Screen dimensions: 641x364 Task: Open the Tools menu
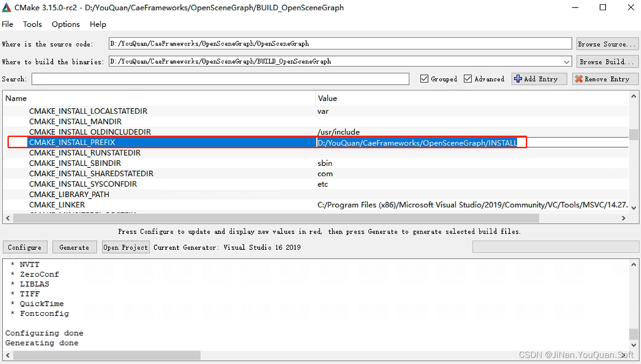coord(32,24)
